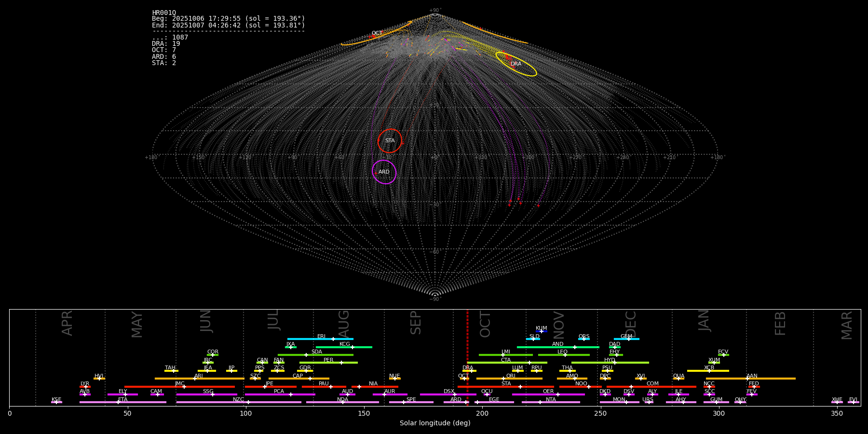Click the 'DRA: 19' count in header

[x=166, y=44]
